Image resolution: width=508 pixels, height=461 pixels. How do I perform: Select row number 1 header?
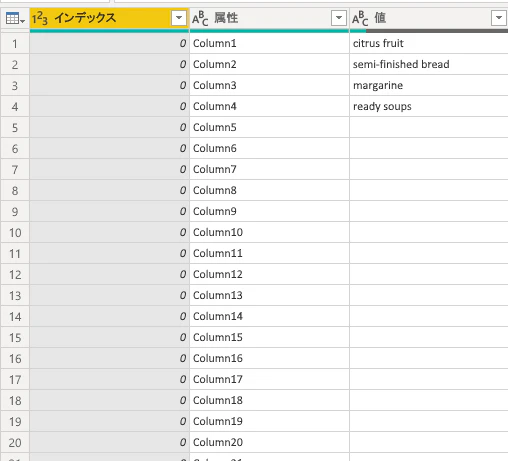pyautogui.click(x=15, y=43)
